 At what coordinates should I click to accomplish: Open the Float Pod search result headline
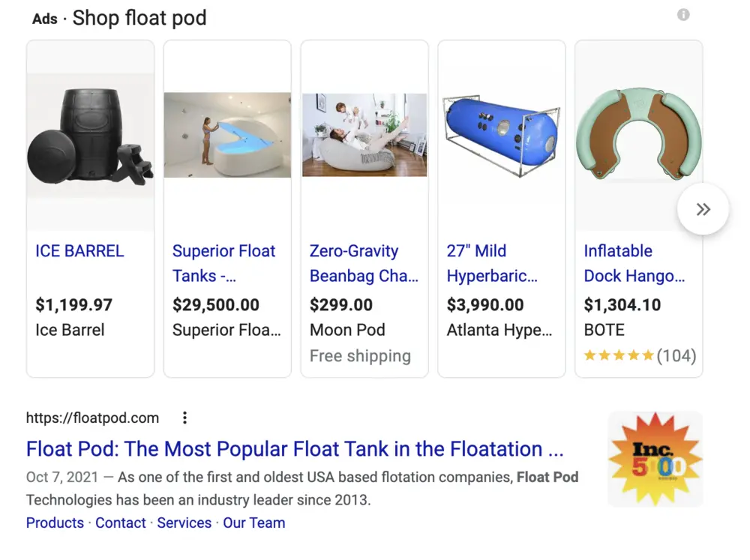[294, 449]
